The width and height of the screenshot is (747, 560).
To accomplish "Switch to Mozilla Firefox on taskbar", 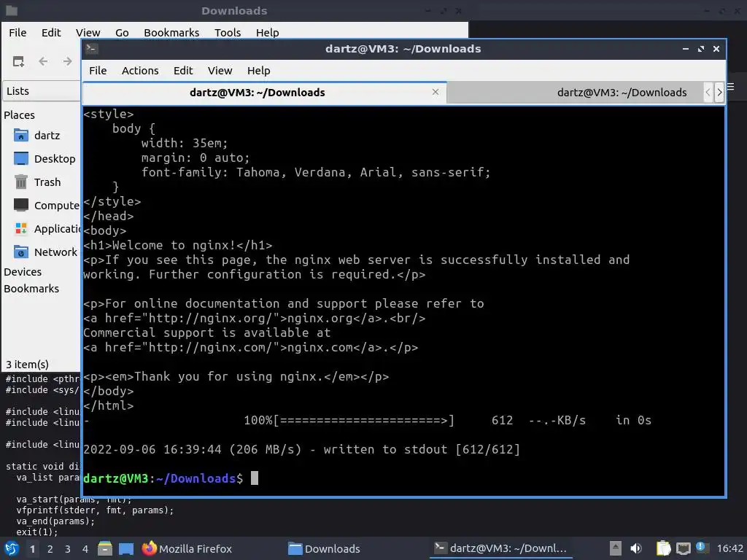I will point(187,548).
